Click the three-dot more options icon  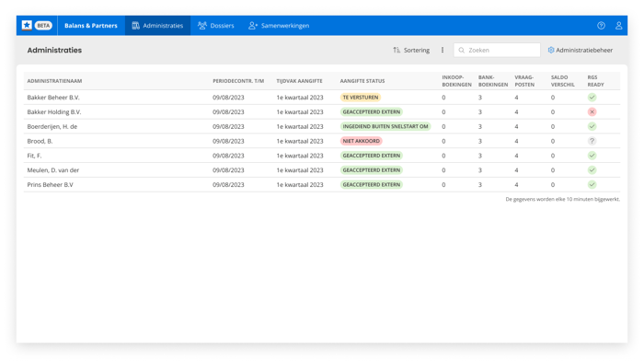click(443, 50)
